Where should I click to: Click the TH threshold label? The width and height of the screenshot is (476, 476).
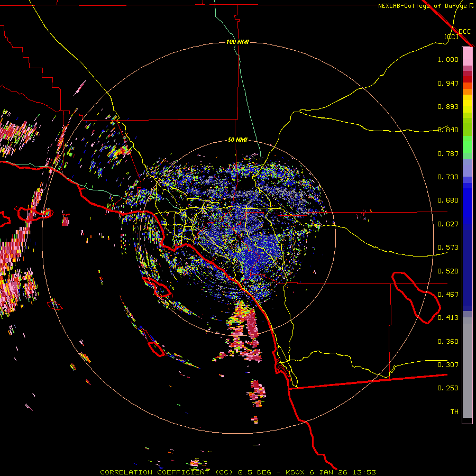(x=454, y=412)
